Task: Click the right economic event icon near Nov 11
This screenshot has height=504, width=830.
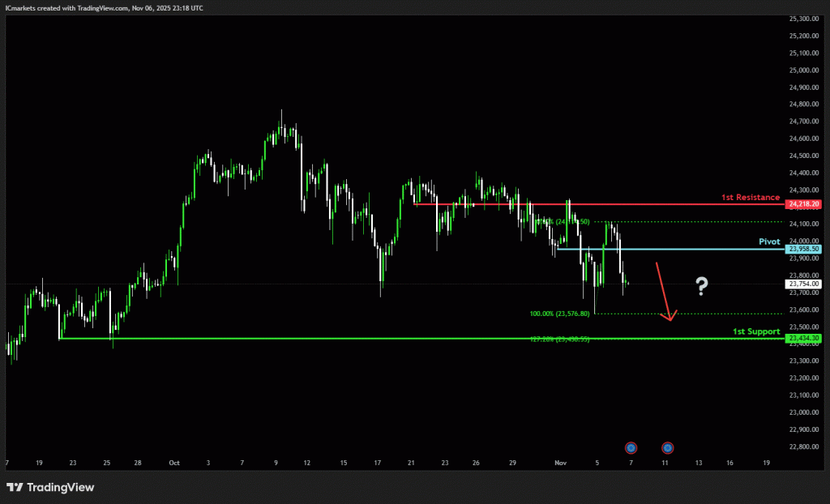Action: 667,447
